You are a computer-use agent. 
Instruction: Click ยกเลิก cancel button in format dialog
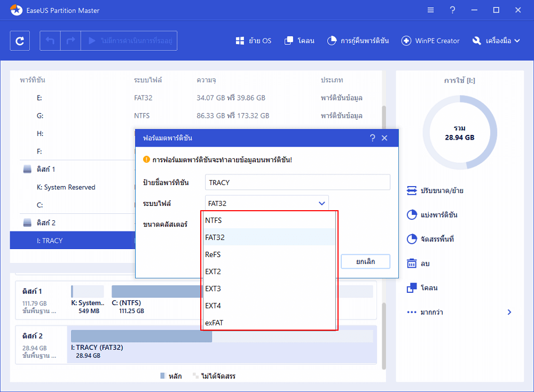365,261
